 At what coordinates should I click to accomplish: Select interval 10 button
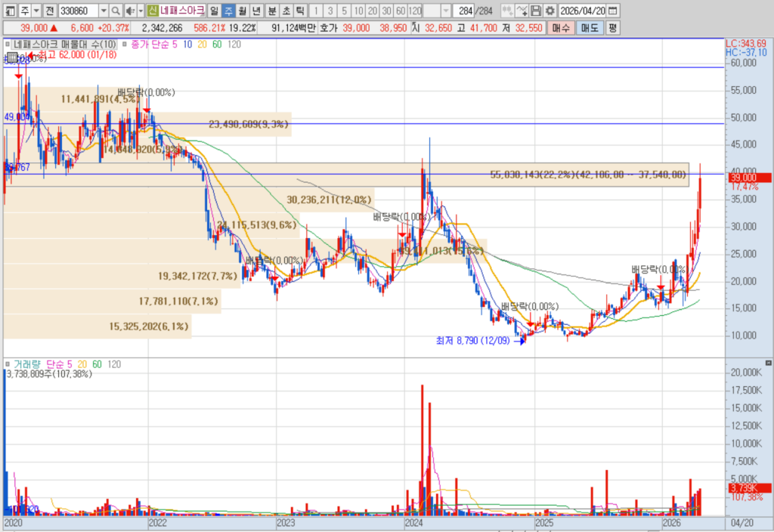[x=358, y=11]
